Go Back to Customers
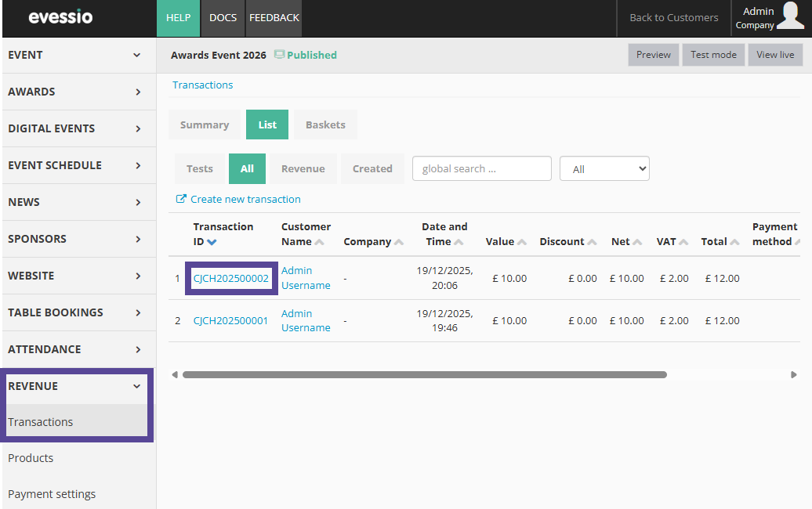812x509 pixels. [674, 17]
